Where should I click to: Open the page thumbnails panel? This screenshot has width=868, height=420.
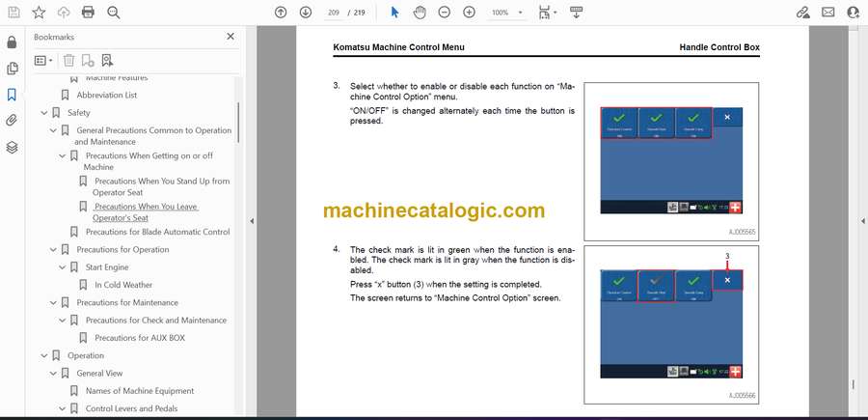pyautogui.click(x=12, y=69)
